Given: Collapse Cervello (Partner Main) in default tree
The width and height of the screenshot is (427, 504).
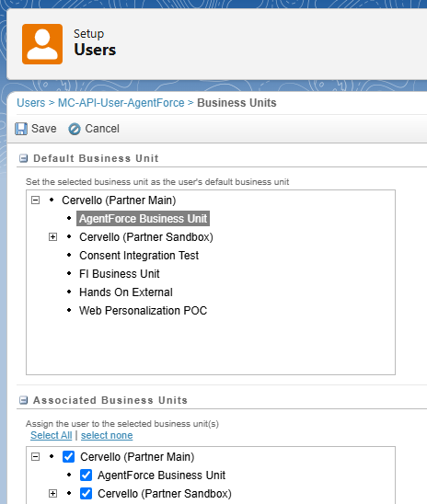Looking at the screenshot, I should [35, 200].
